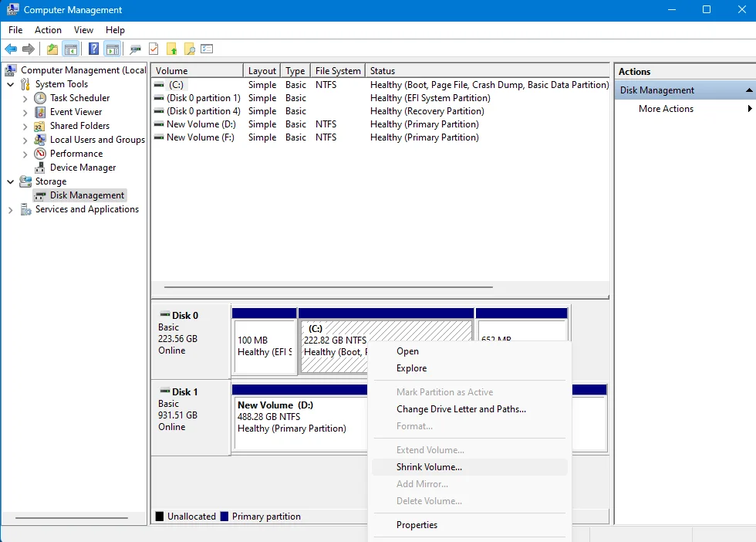Click the Local Users and Groups icon
The width and height of the screenshot is (756, 542).
point(40,140)
